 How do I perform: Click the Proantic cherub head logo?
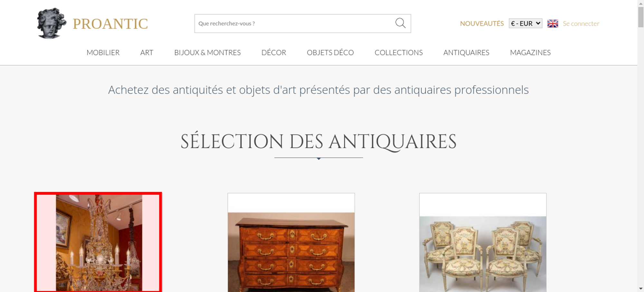point(52,23)
